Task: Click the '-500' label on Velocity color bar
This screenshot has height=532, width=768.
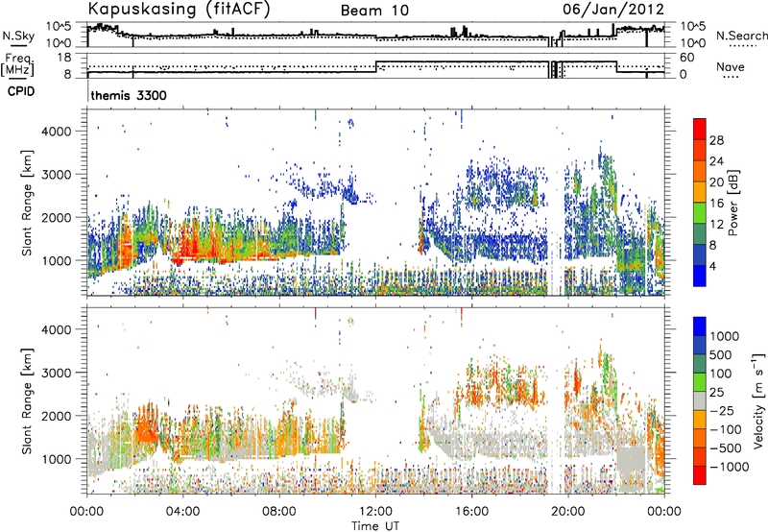Action: point(726,448)
